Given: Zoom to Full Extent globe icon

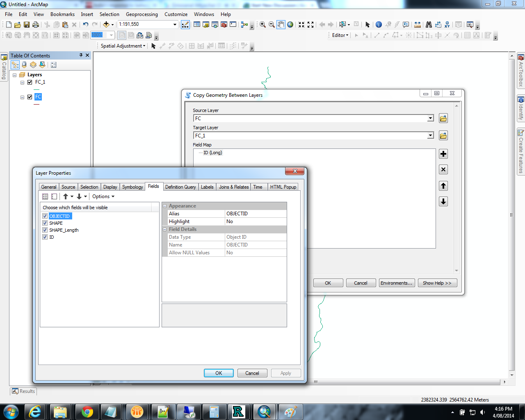Looking at the screenshot, I should click(x=290, y=25).
